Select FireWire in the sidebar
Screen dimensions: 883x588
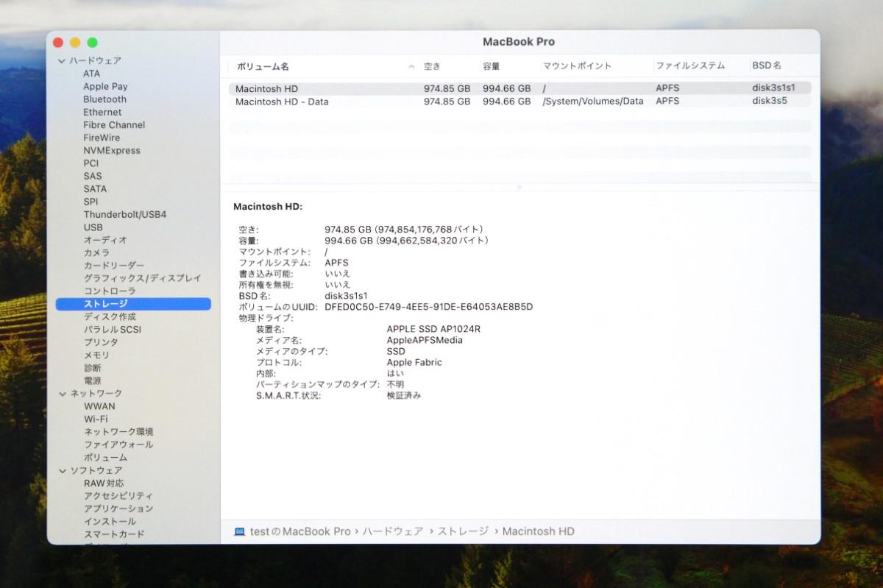[x=102, y=138]
